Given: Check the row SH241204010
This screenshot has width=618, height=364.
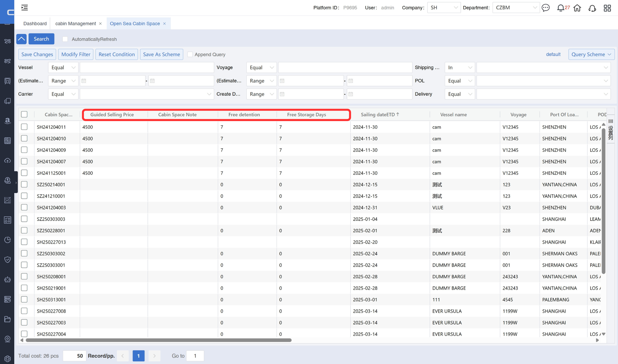Looking at the screenshot, I should [x=24, y=138].
